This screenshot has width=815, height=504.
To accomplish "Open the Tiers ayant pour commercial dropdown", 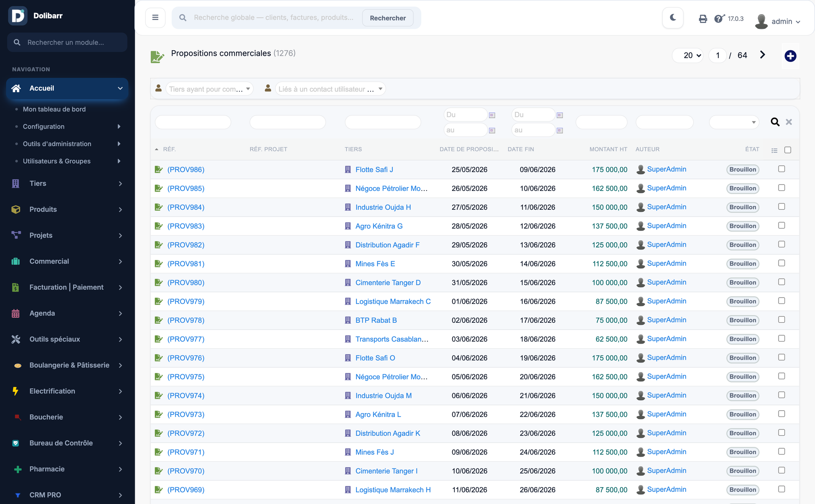I will coord(209,89).
